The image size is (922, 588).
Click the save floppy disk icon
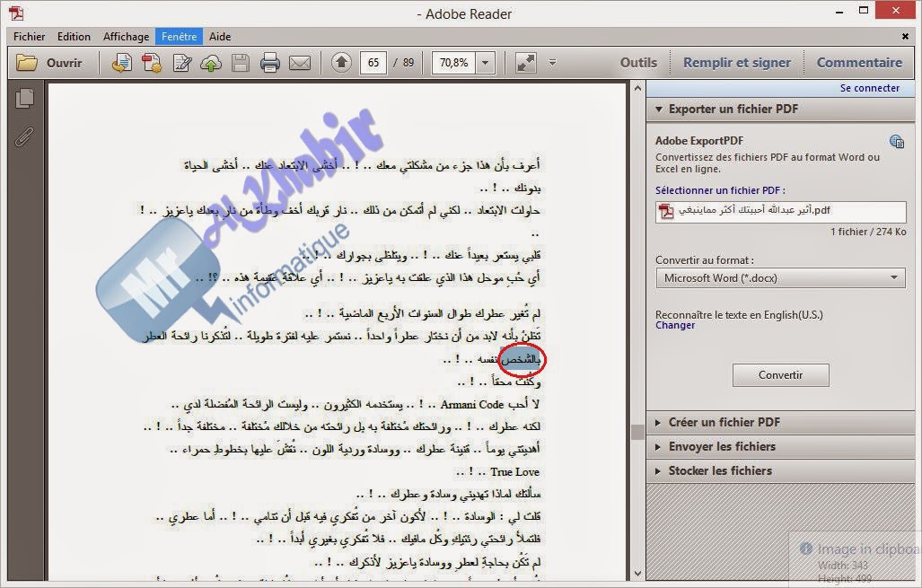(x=241, y=62)
